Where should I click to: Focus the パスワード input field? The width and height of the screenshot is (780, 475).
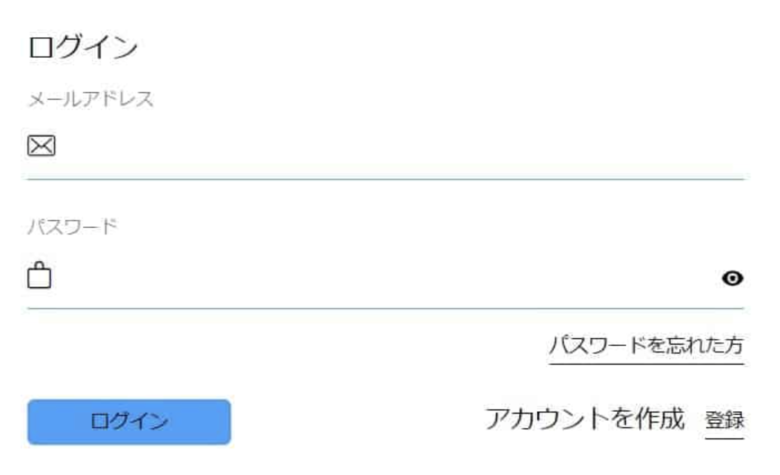[386, 277]
